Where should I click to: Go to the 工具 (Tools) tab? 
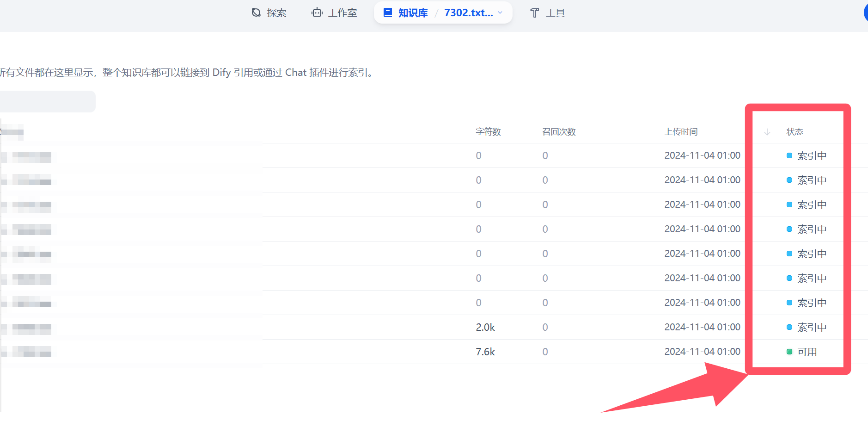(x=547, y=13)
